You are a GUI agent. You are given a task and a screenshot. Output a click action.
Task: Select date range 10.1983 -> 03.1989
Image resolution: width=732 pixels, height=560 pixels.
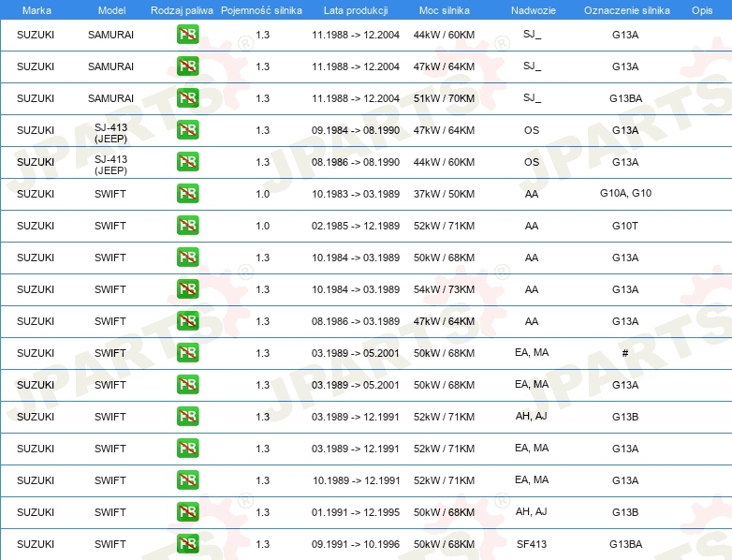tap(356, 194)
